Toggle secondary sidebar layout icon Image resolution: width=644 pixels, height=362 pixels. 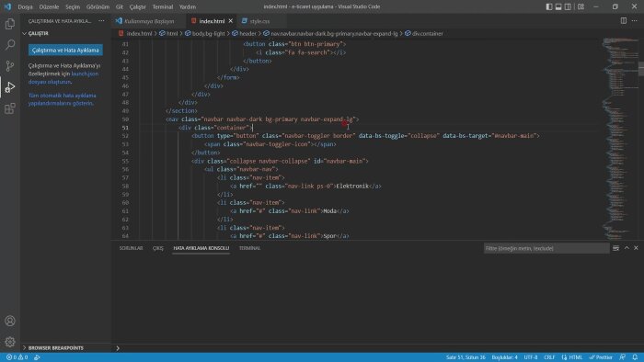pos(568,6)
